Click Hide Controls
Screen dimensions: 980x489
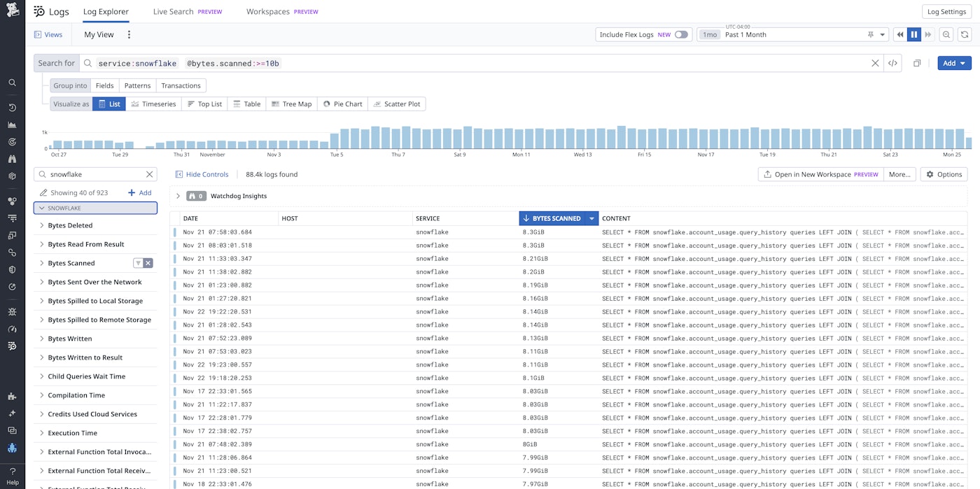tap(202, 174)
